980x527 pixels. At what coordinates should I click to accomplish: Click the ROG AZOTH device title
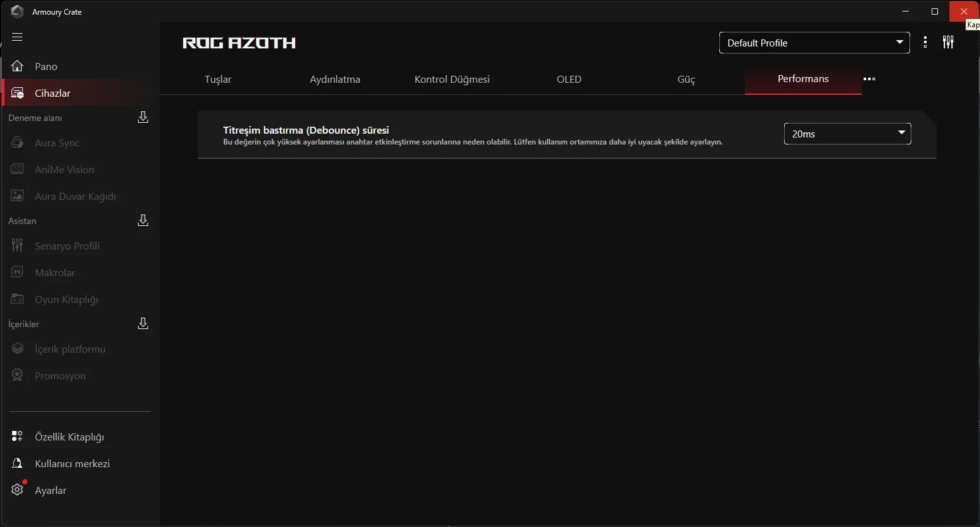(239, 43)
